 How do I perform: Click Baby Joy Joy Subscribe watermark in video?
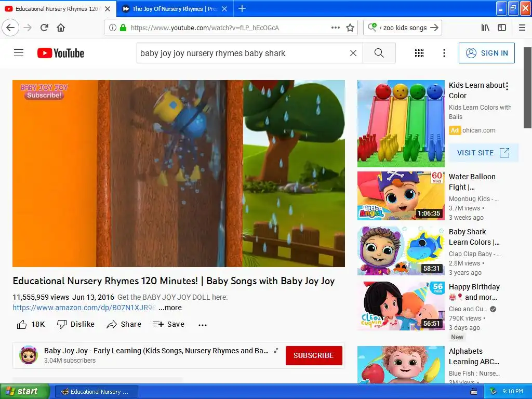point(44,91)
